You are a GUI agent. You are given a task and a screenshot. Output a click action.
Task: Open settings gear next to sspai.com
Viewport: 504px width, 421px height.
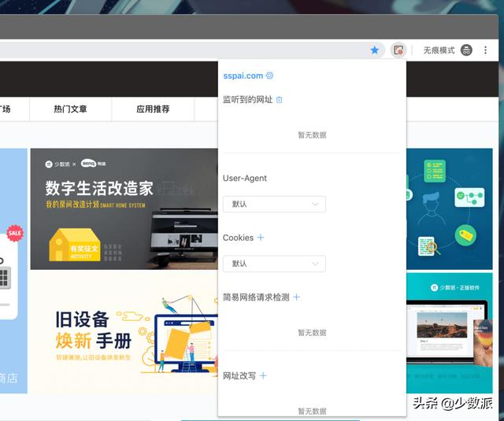pyautogui.click(x=269, y=76)
